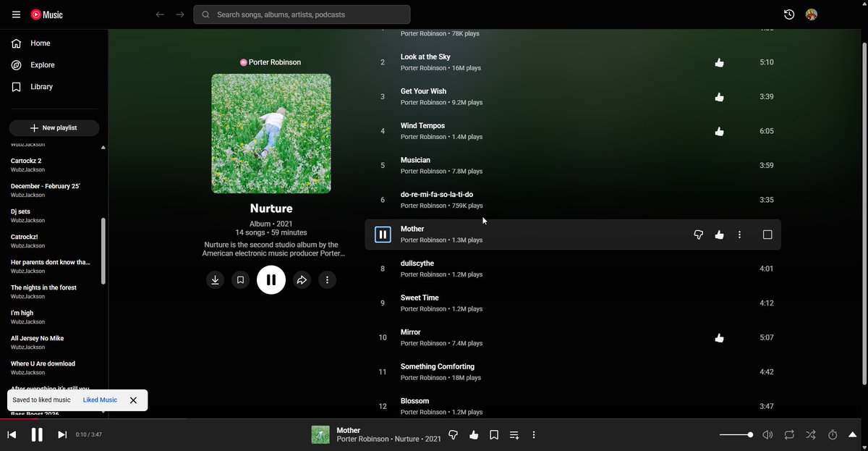Click the YouTube Music logo

(46, 14)
